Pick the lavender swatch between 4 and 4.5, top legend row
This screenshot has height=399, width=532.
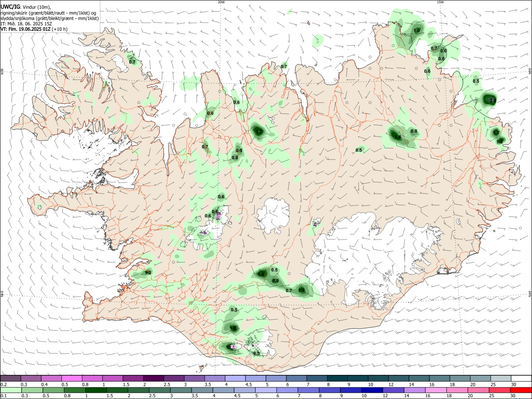(x=235, y=378)
